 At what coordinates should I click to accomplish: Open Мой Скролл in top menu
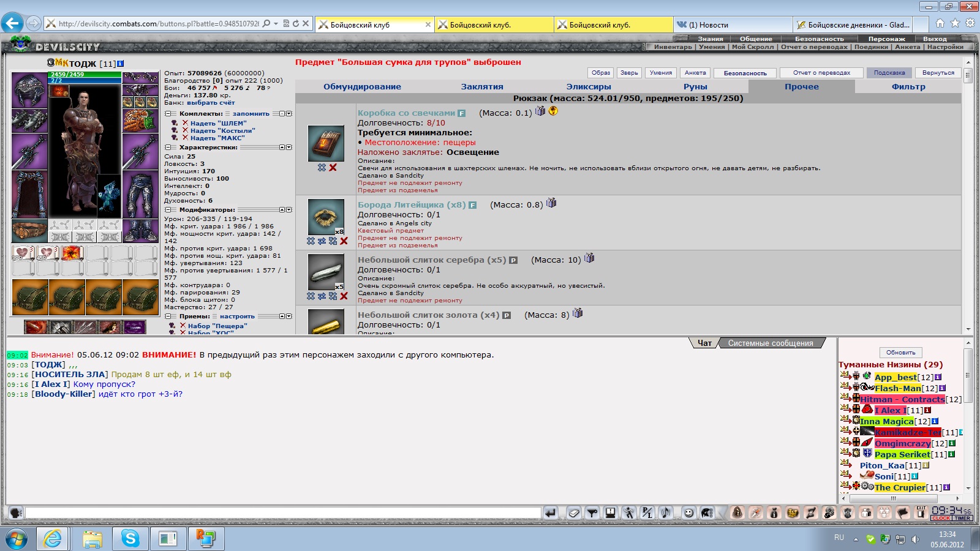coord(753,47)
